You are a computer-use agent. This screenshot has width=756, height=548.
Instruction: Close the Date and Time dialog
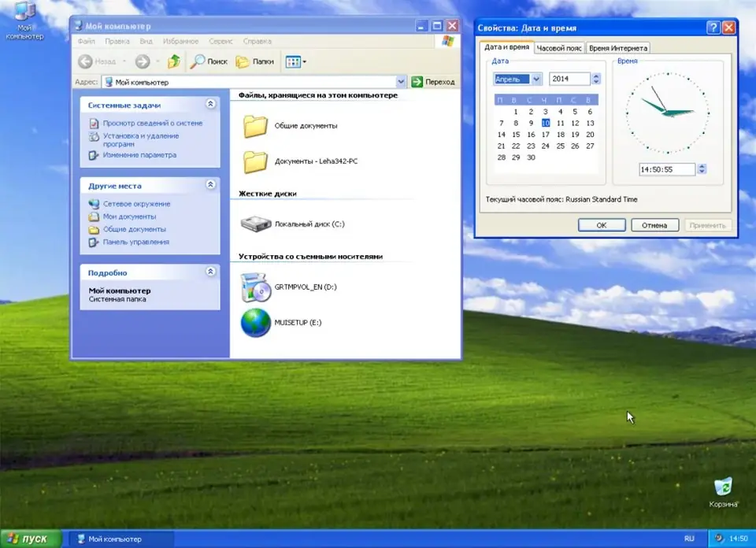tap(728, 28)
